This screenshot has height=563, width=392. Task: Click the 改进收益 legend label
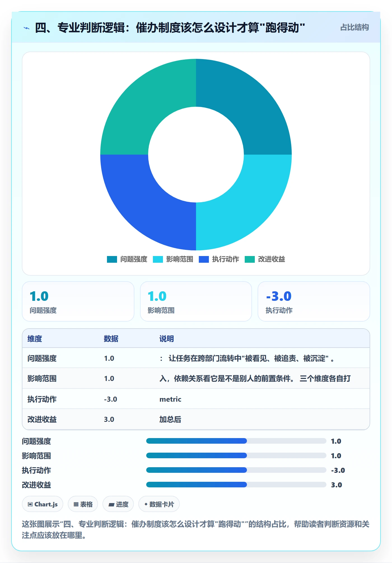point(271,259)
